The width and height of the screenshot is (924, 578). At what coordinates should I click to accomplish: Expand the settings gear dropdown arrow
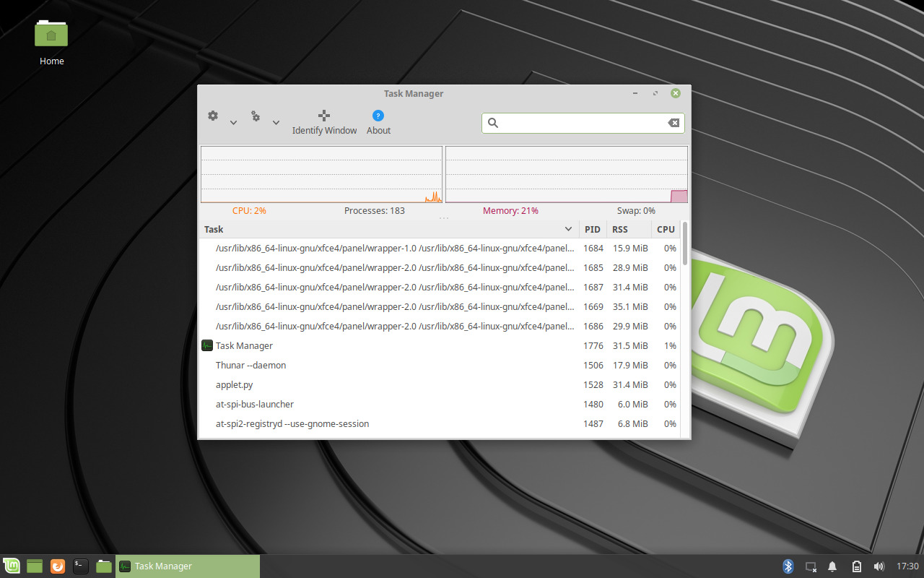click(x=232, y=121)
